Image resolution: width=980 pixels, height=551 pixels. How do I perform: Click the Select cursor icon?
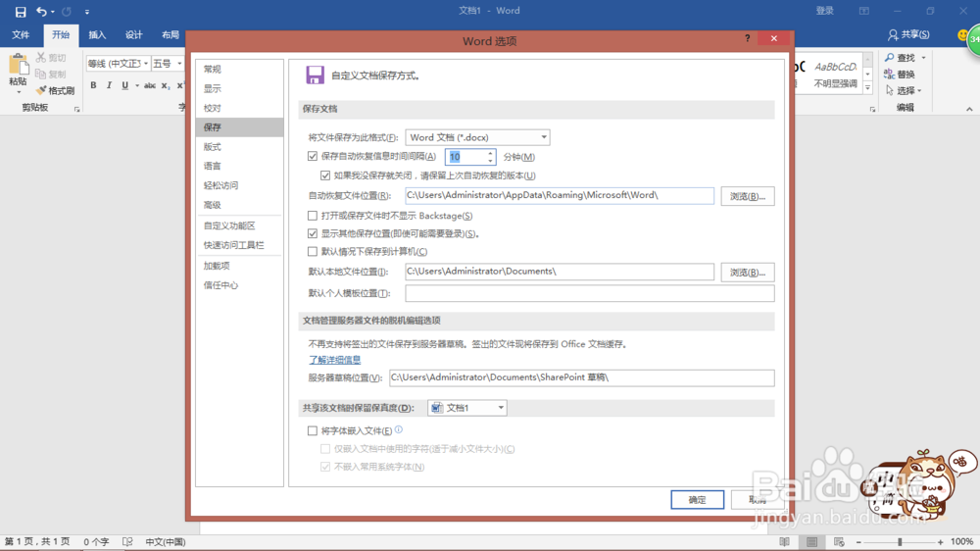(x=890, y=90)
